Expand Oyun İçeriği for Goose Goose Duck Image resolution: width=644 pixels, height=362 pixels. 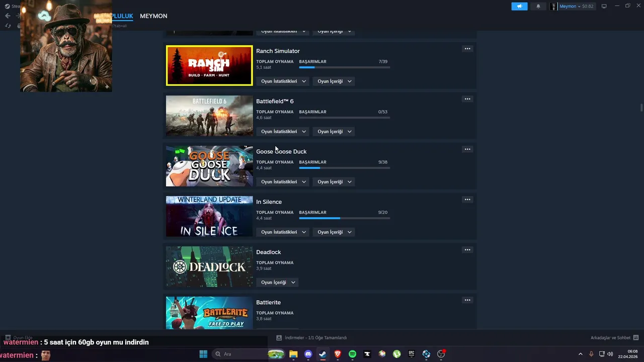334,182
